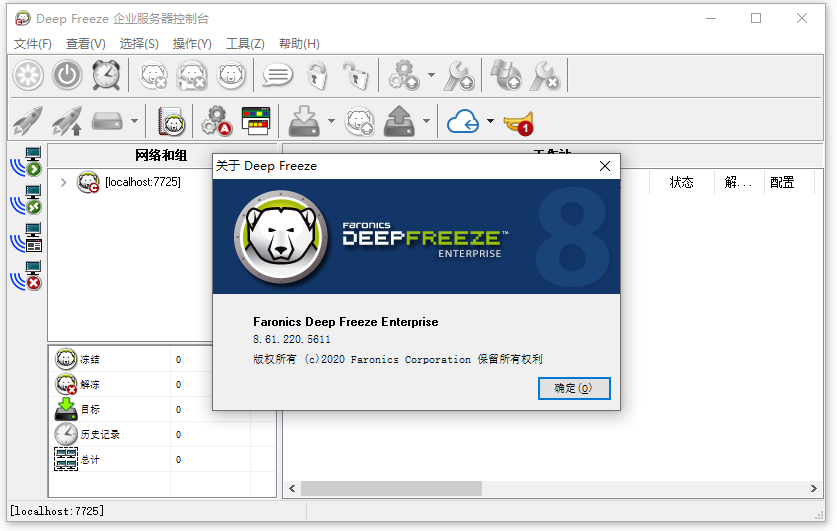The height and width of the screenshot is (531, 837).
Task: Click the open padlock icon
Action: (356, 75)
